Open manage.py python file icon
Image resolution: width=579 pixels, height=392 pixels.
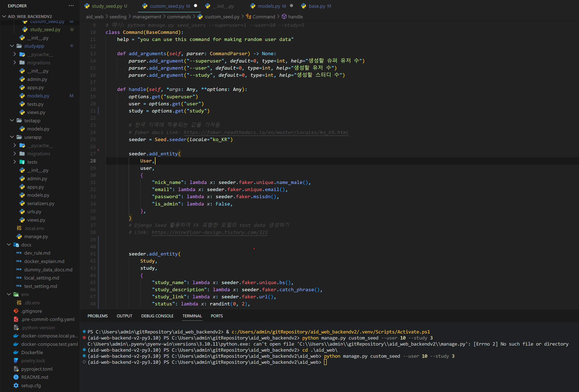coord(19,236)
